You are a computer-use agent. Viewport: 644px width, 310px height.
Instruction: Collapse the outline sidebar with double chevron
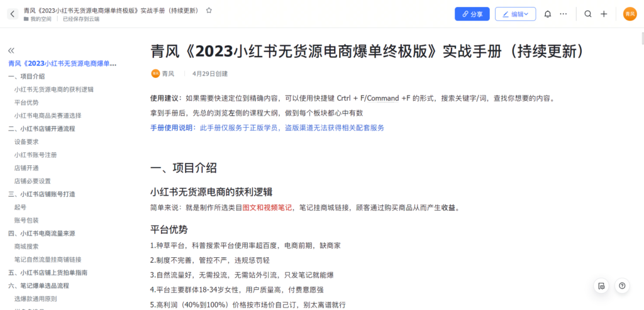(11, 50)
